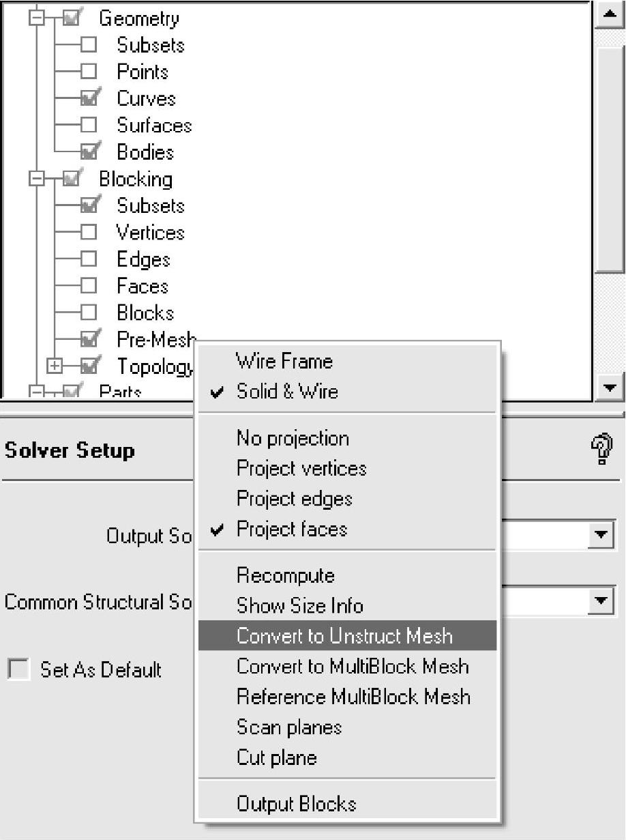The height and width of the screenshot is (840, 626).
Task: Click the Solver Setup help question-mark icon
Action: [x=601, y=451]
